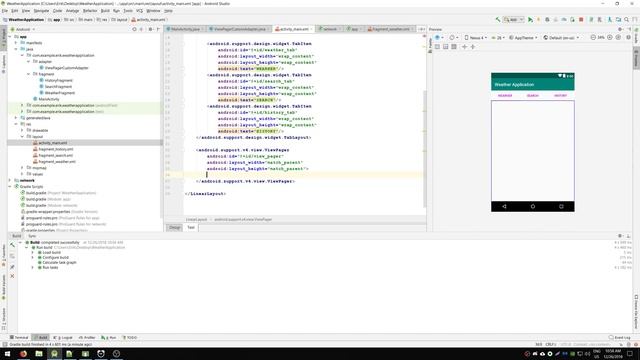Open the AppTheme dropdown
This screenshot has height=360, width=640.
tap(523, 38)
